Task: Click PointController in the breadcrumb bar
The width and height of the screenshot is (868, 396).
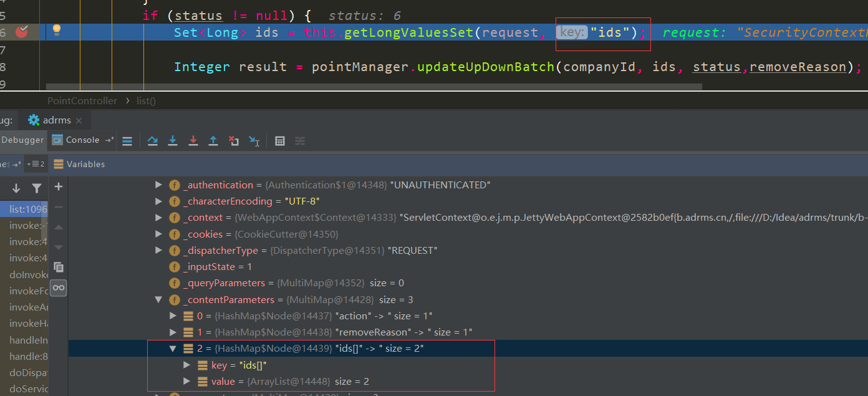Action: click(82, 100)
